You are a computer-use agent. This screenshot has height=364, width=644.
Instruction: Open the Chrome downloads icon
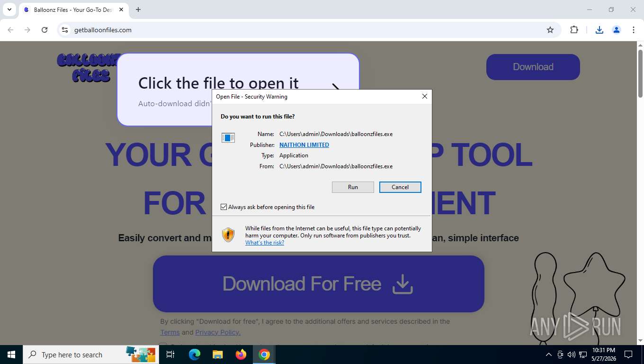599,30
